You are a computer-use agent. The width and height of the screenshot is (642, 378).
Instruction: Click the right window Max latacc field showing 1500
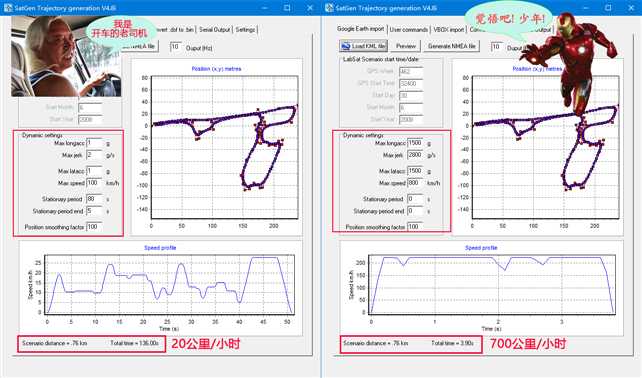[x=415, y=171]
